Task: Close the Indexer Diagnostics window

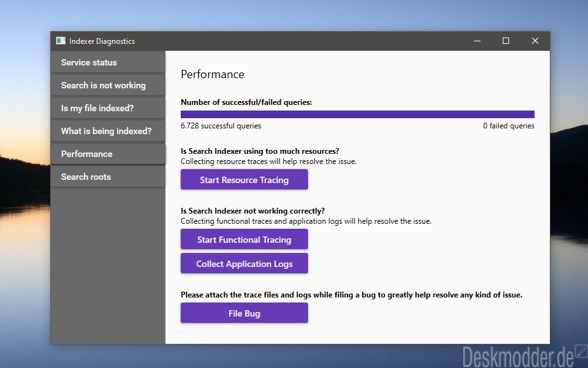Action: pos(535,41)
